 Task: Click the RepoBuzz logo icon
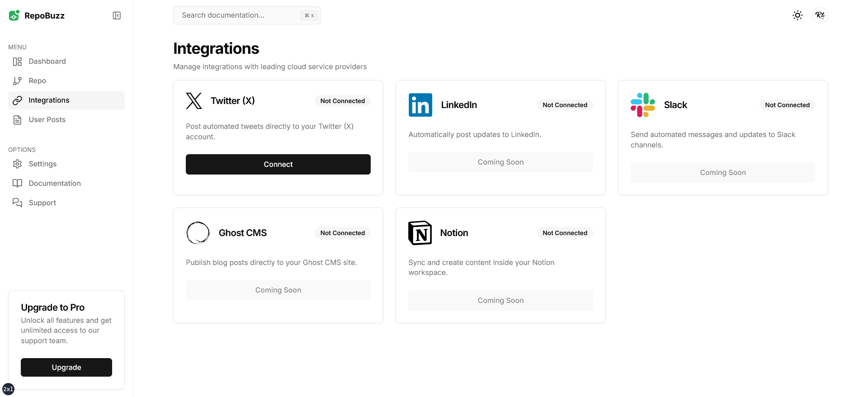coord(14,15)
